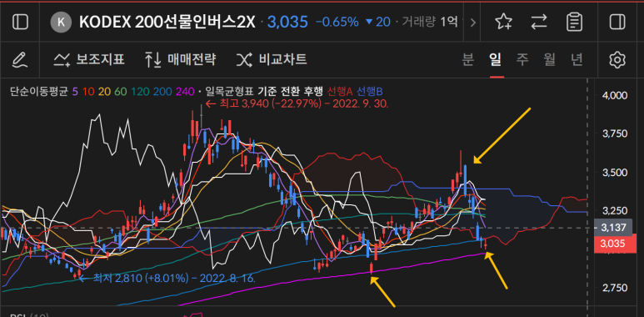Click the 최고 3,940 high price label
Screen dimensions: 644x317
pyautogui.click(x=297, y=104)
